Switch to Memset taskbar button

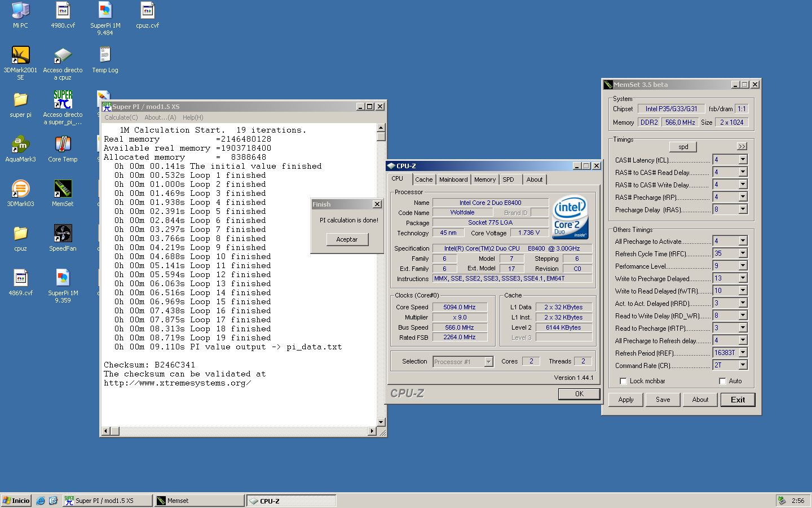200,501
